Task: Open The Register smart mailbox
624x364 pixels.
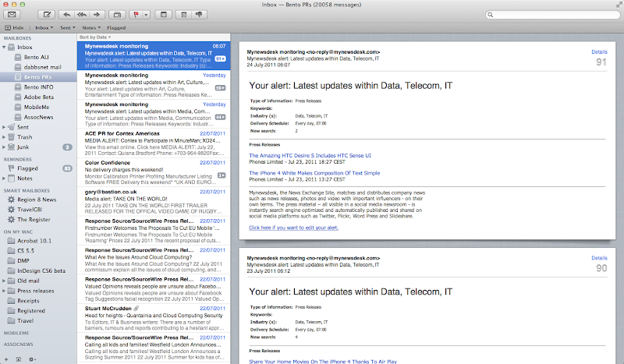Action: [x=38, y=220]
